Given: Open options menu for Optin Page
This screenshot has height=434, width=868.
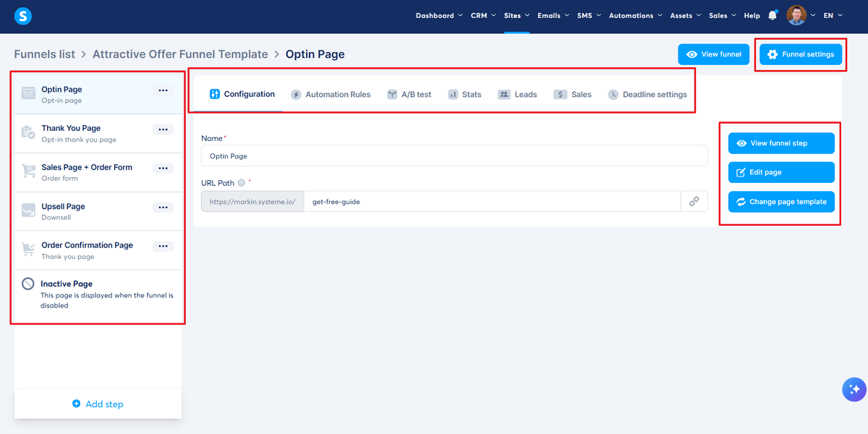Looking at the screenshot, I should tap(163, 90).
